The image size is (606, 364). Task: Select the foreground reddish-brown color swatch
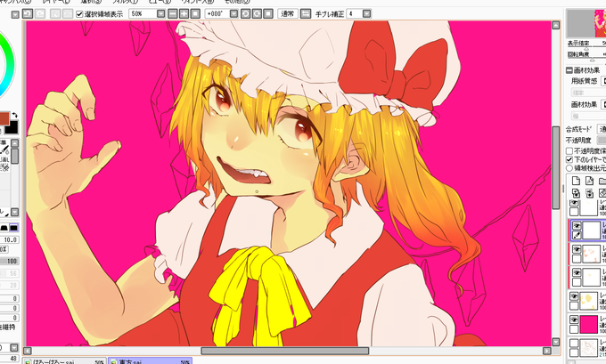4,118
